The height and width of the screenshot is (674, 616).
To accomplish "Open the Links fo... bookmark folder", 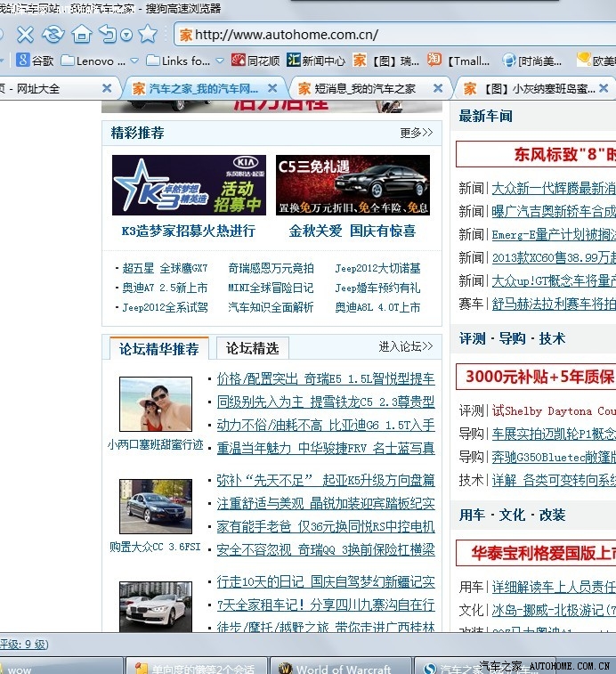I will point(178,61).
